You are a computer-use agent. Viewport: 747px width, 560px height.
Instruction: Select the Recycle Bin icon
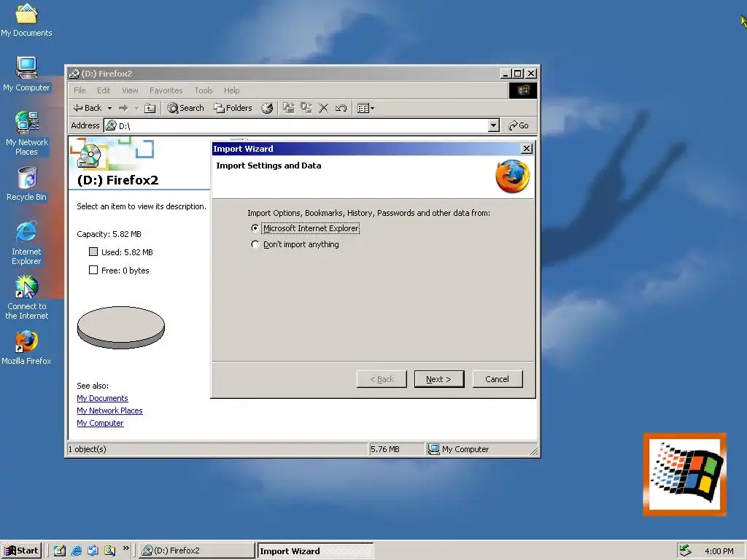click(x=26, y=184)
